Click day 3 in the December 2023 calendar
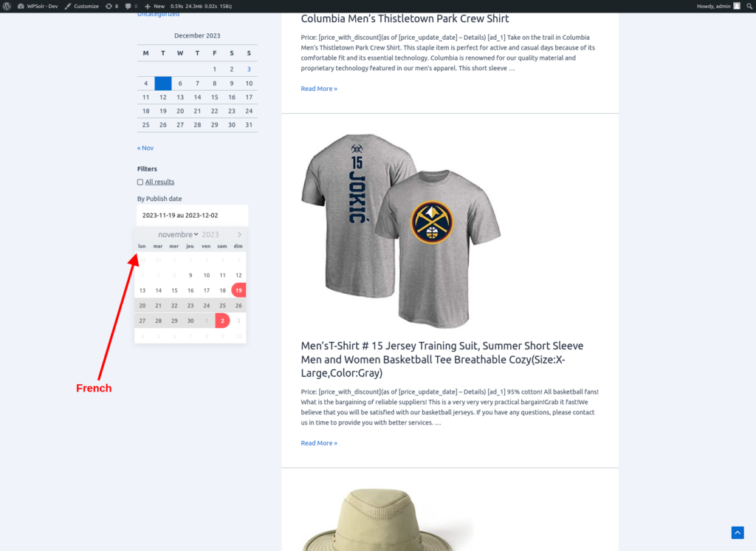The image size is (756, 551). pyautogui.click(x=249, y=69)
